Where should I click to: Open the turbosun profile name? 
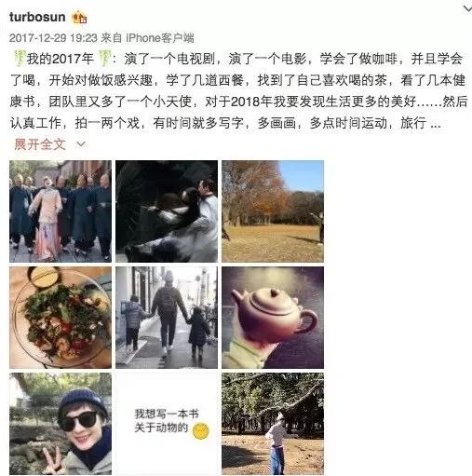tap(37, 17)
